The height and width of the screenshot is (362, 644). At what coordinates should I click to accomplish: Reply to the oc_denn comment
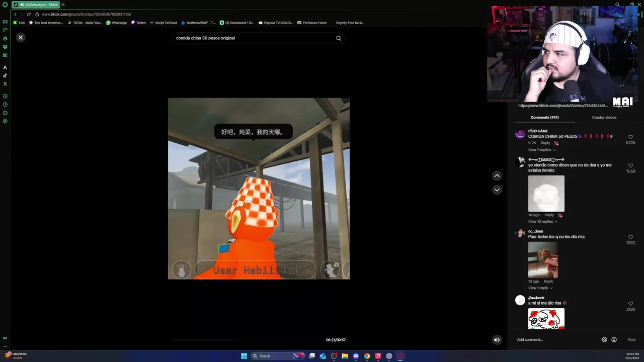(548, 282)
